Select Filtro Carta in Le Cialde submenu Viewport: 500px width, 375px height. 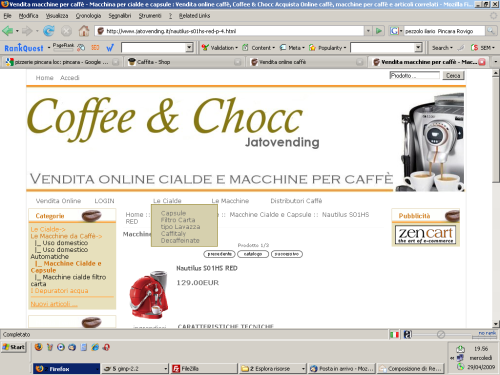coord(178,220)
